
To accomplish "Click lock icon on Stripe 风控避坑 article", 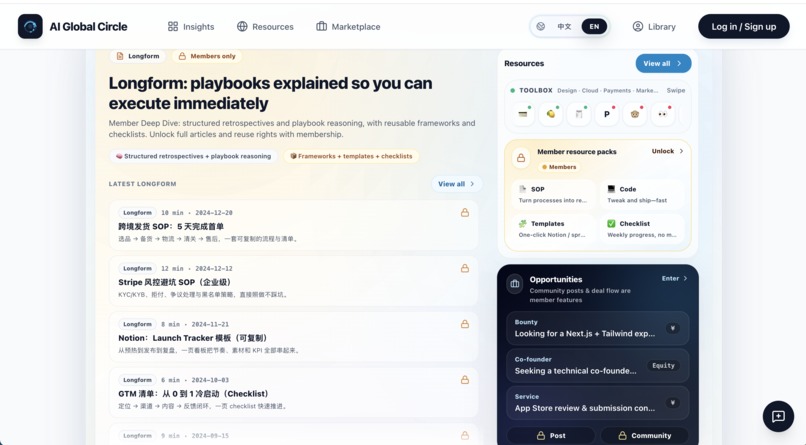I will click(x=465, y=268).
